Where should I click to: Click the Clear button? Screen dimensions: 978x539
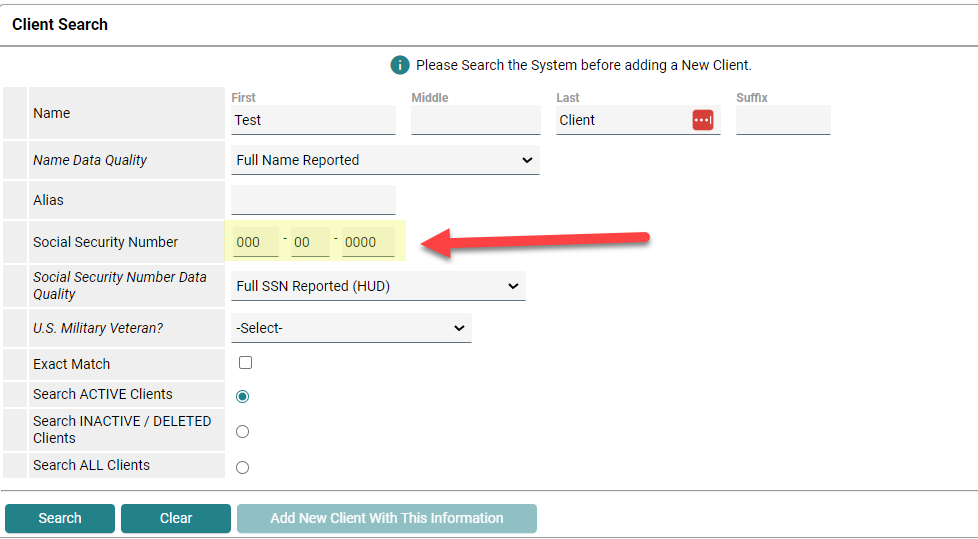176,518
